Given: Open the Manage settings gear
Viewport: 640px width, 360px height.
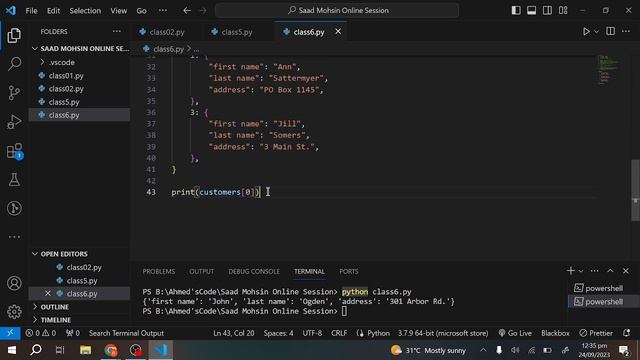Looking at the screenshot, I should click(x=14, y=312).
